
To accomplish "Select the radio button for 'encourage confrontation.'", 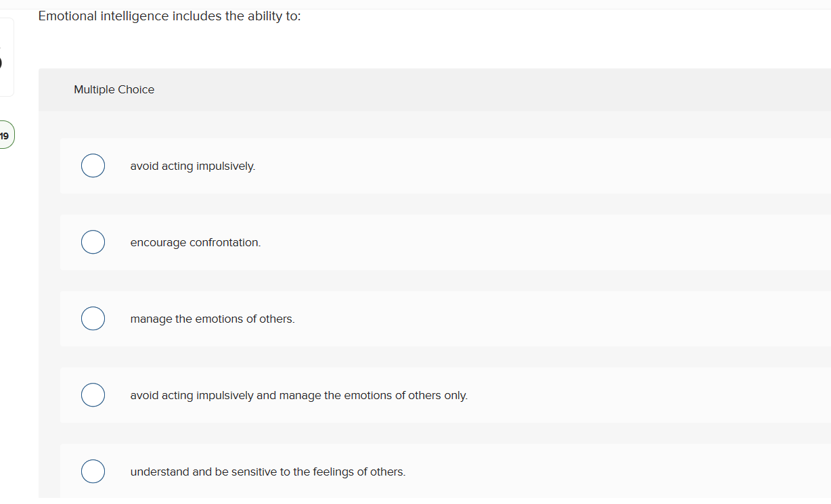I will [93, 242].
